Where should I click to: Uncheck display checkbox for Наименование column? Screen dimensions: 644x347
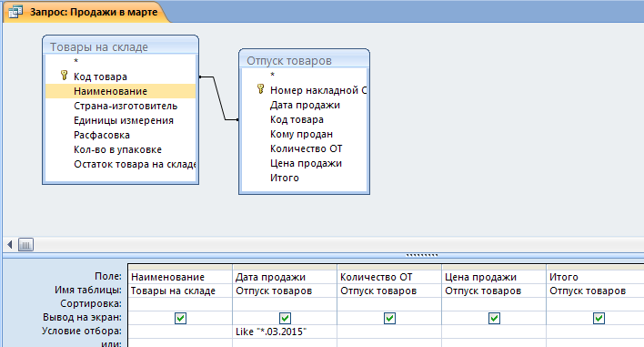[180, 318]
